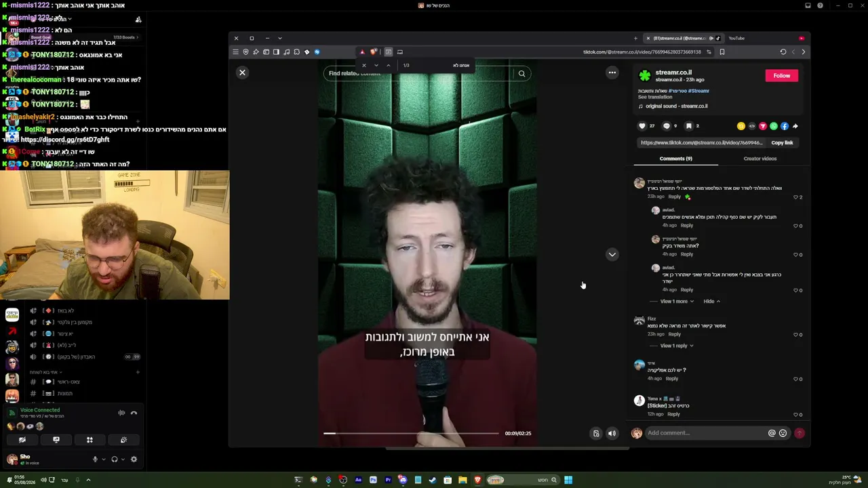
Task: Select the Comments (9) tab
Action: point(675,159)
